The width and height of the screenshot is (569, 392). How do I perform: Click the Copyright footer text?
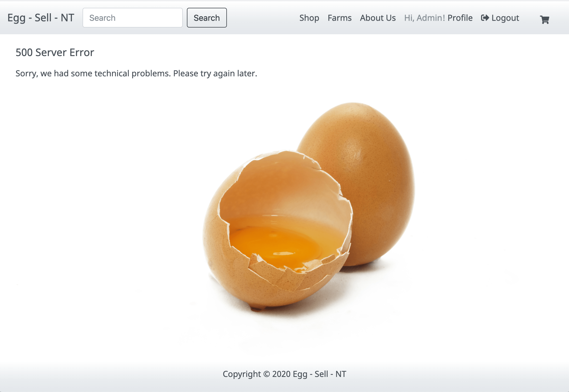tap(284, 374)
